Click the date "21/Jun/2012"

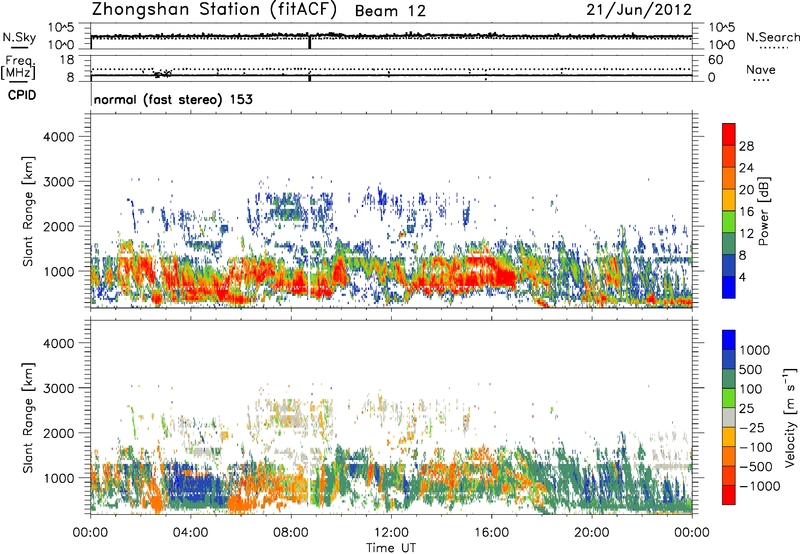(639, 10)
